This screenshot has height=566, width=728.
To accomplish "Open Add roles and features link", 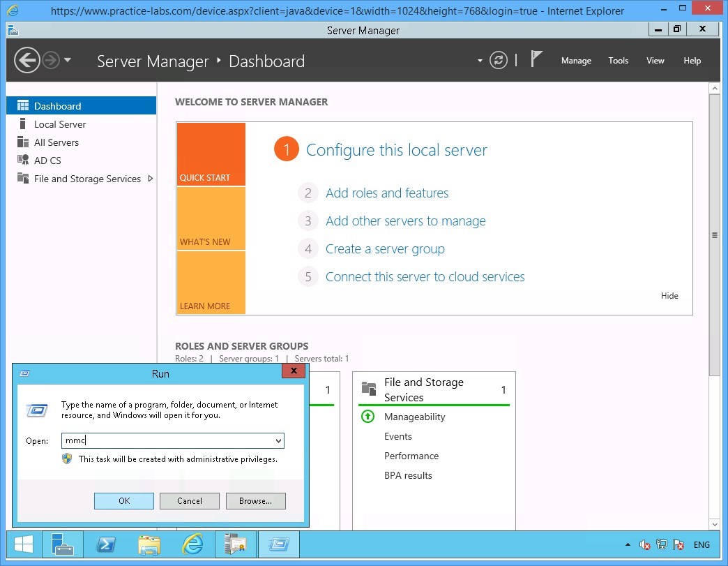I will pyautogui.click(x=387, y=193).
